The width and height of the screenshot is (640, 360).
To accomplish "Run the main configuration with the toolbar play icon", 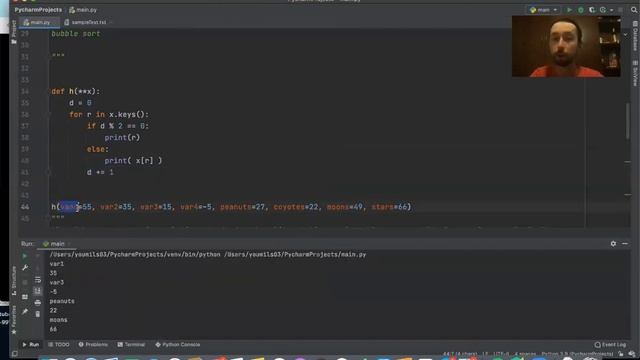I will click(569, 10).
